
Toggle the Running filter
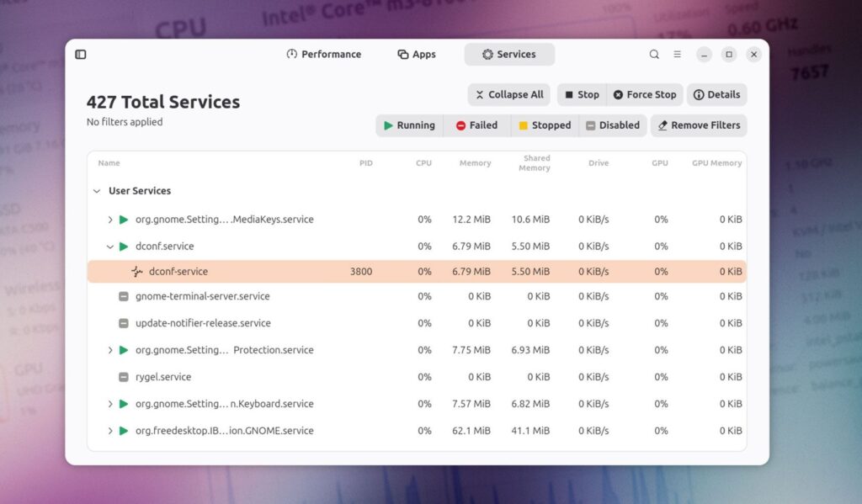(x=409, y=125)
